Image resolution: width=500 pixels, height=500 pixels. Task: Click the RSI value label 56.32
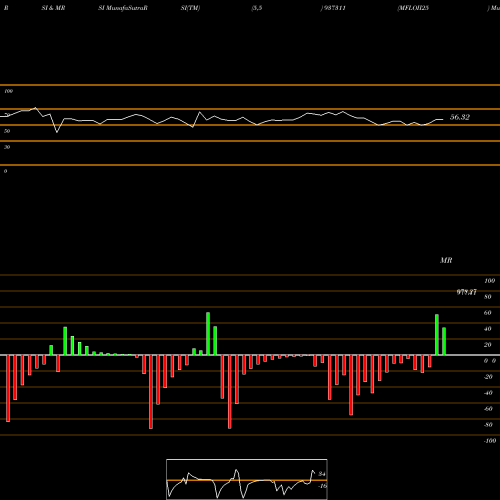[460, 117]
